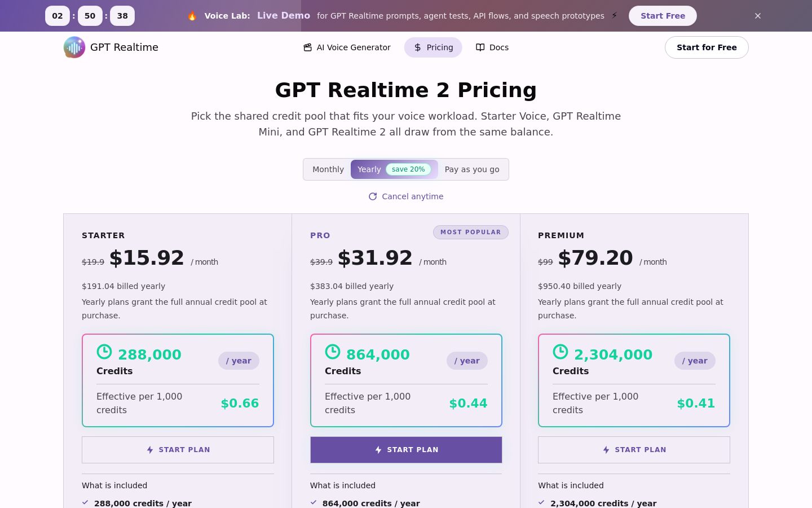Click the GPT Realtime 2 Pricing heading
This screenshot has height=508, width=812.
406,90
